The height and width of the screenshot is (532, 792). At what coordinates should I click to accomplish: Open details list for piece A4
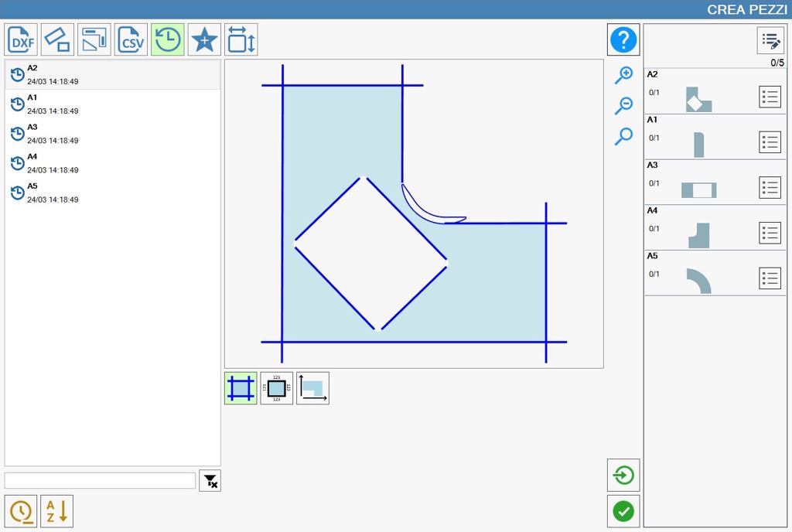tap(770, 233)
